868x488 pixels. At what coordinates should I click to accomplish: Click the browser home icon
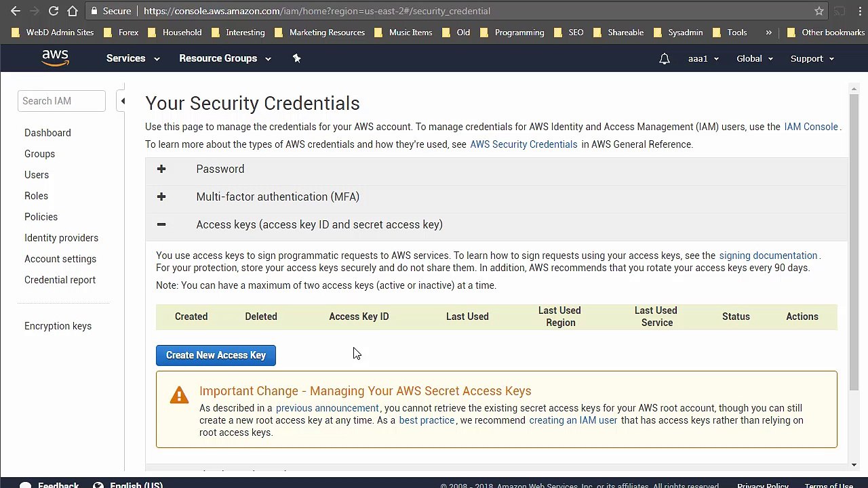(73, 11)
